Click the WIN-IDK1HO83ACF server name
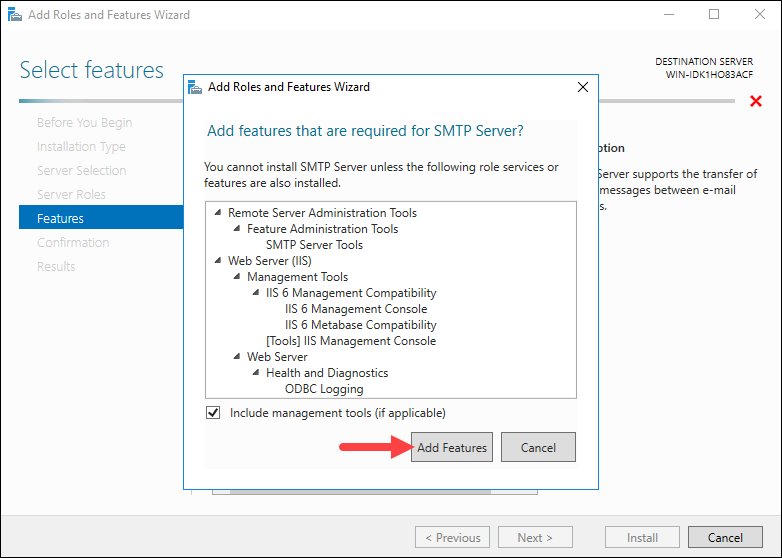The image size is (782, 558). [709, 75]
